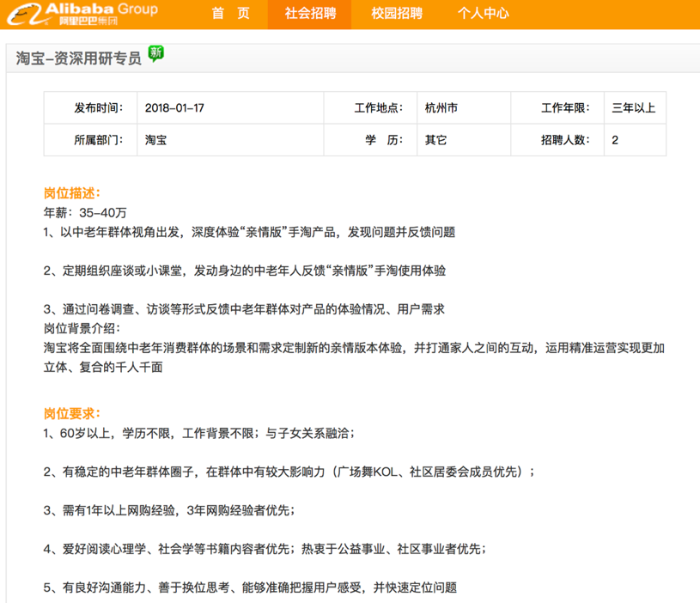This screenshot has width=700, height=603.
Task: Click the 60岁以上 requirement line
Action: click(x=198, y=432)
